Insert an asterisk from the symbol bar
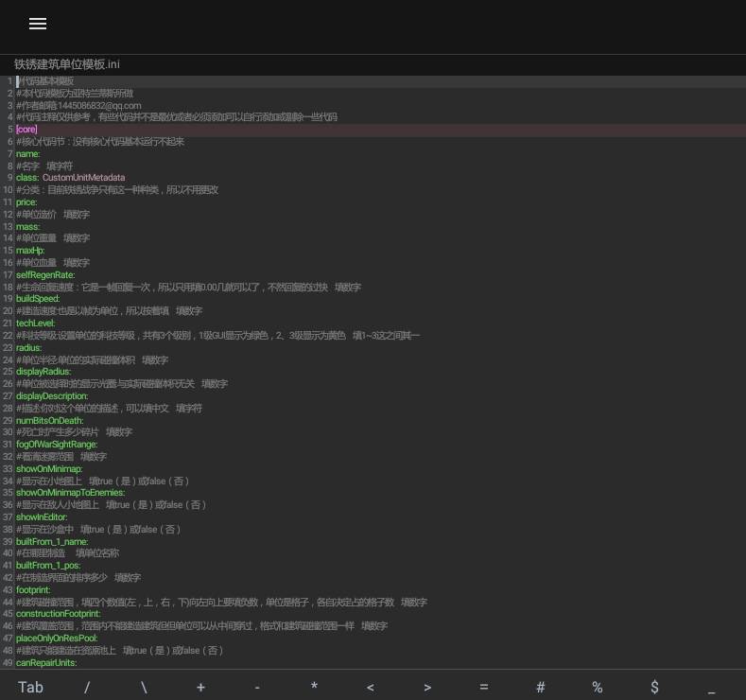The height and width of the screenshot is (700, 746). pyautogui.click(x=314, y=687)
